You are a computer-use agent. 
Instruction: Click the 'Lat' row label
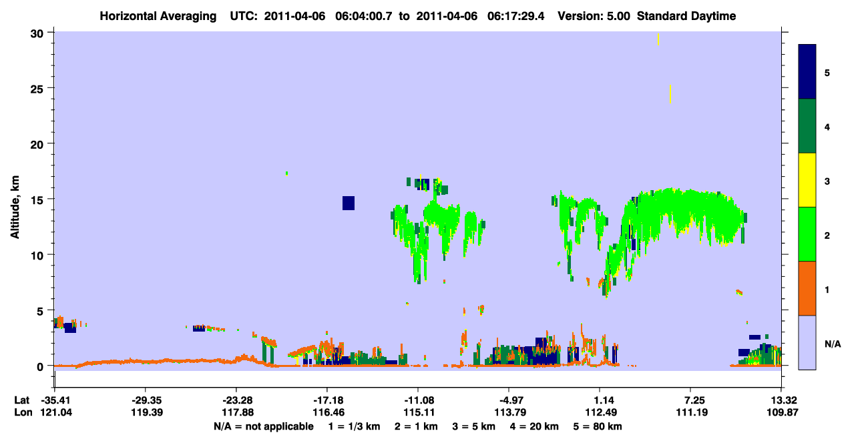(x=21, y=400)
